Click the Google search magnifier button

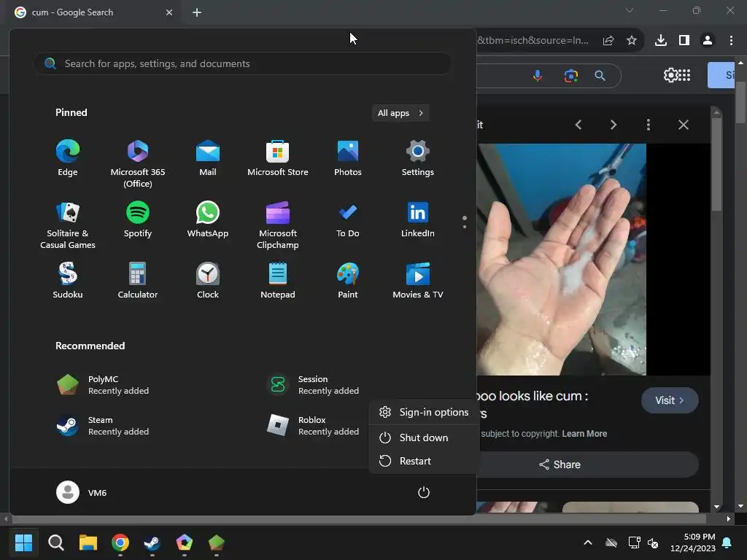600,76
